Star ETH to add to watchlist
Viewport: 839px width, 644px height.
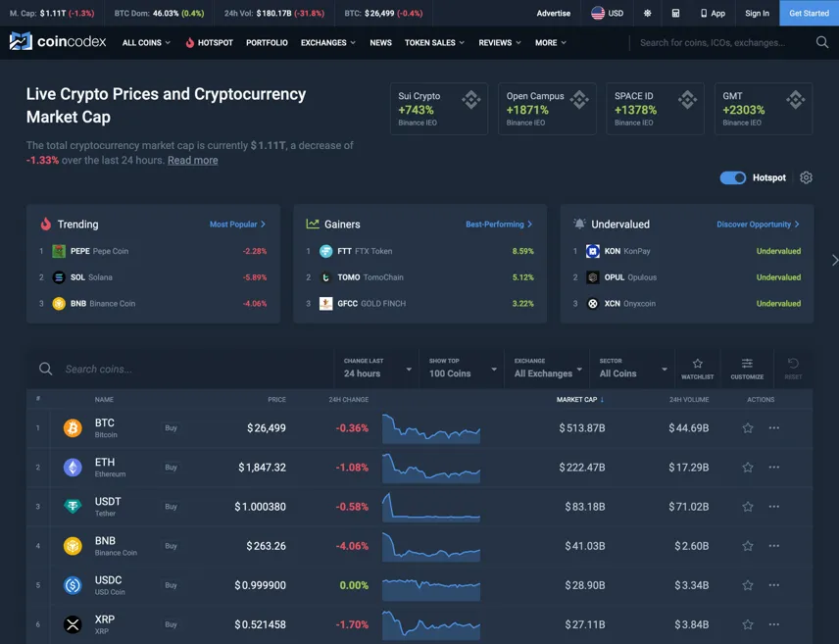tap(748, 468)
